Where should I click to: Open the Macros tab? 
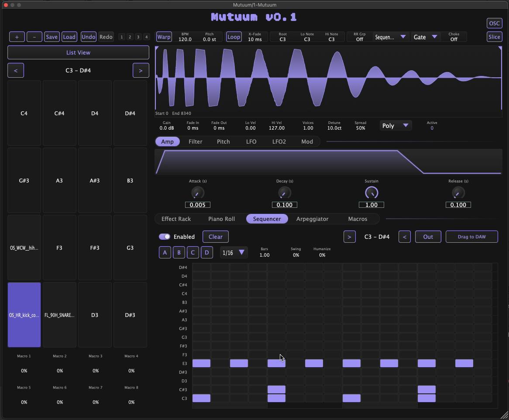click(x=358, y=219)
